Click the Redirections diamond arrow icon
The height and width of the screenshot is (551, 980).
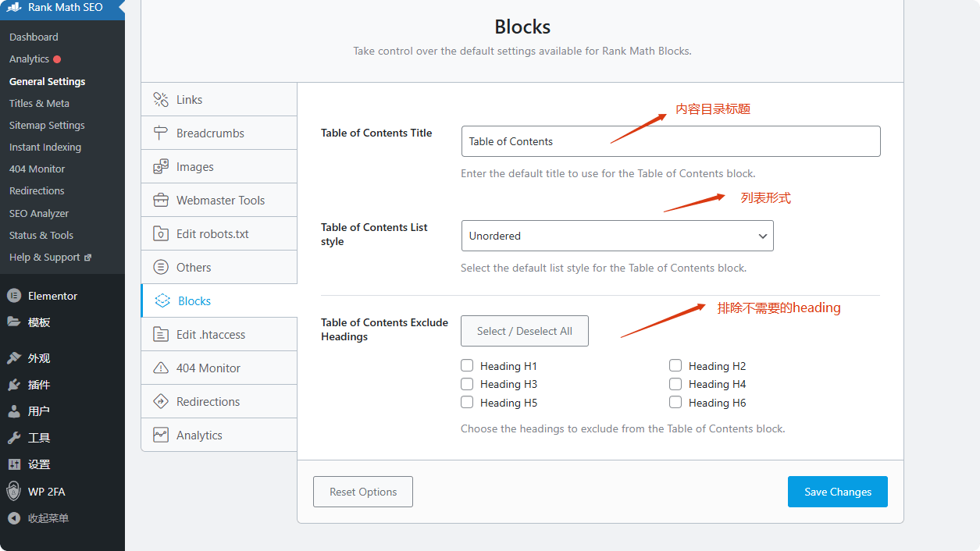coord(161,401)
